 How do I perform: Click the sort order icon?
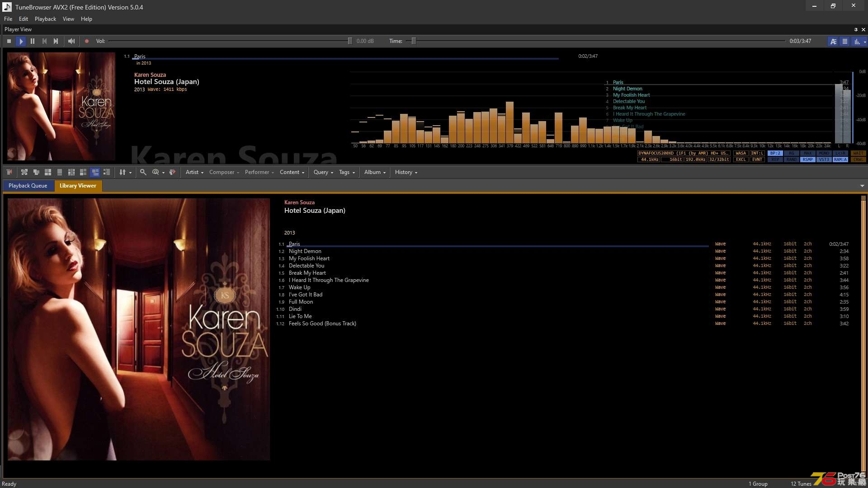123,172
